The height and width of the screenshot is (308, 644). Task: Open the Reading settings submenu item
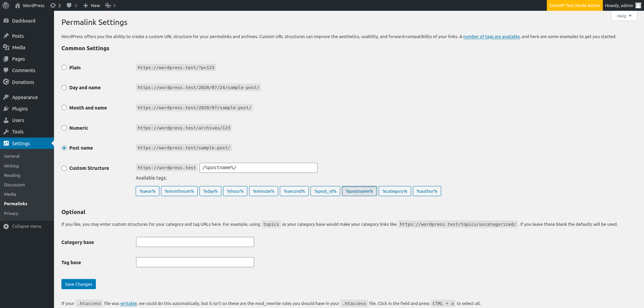12,175
